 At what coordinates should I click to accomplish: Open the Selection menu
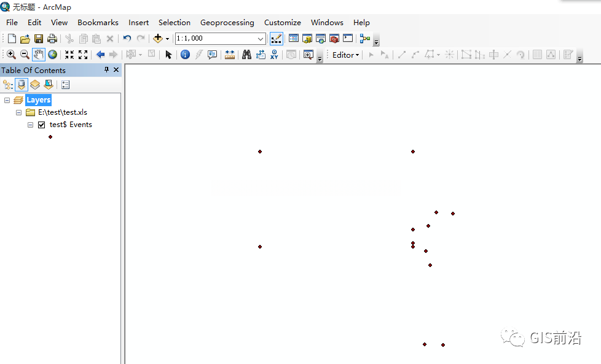(175, 23)
